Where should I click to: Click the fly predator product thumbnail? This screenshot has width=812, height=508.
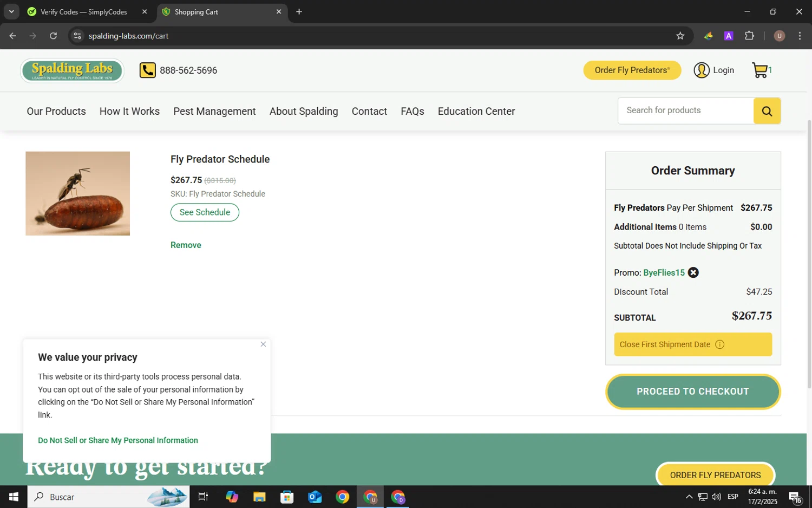77,193
